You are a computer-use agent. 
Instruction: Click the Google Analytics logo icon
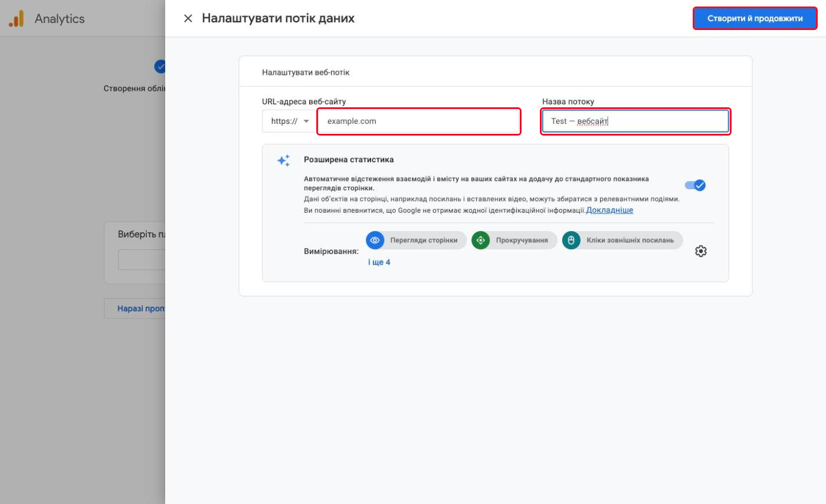[x=17, y=19]
